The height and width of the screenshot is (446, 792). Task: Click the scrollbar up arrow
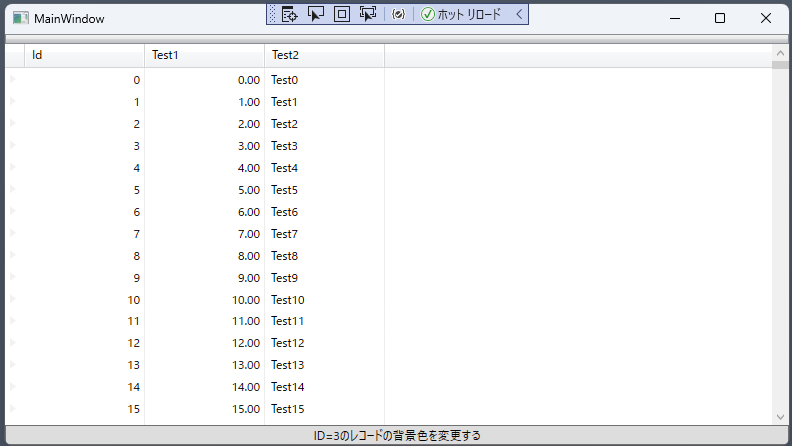pos(780,53)
